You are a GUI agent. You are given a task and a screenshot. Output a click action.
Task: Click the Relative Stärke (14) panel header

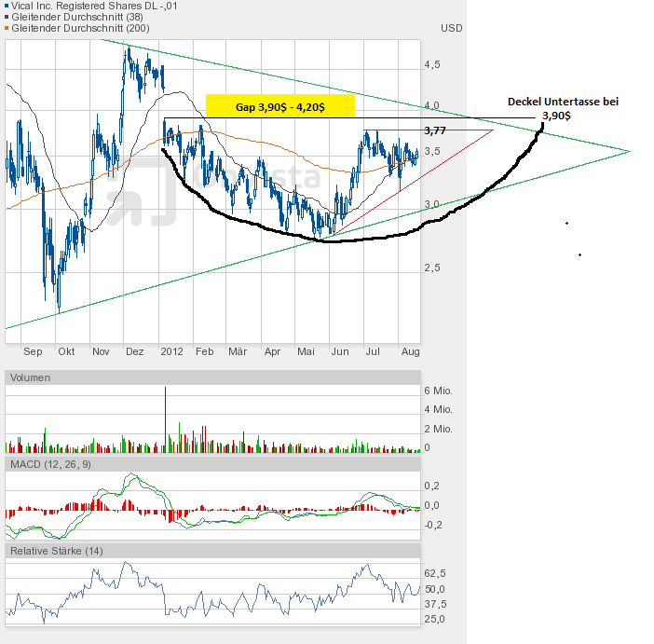click(x=56, y=551)
